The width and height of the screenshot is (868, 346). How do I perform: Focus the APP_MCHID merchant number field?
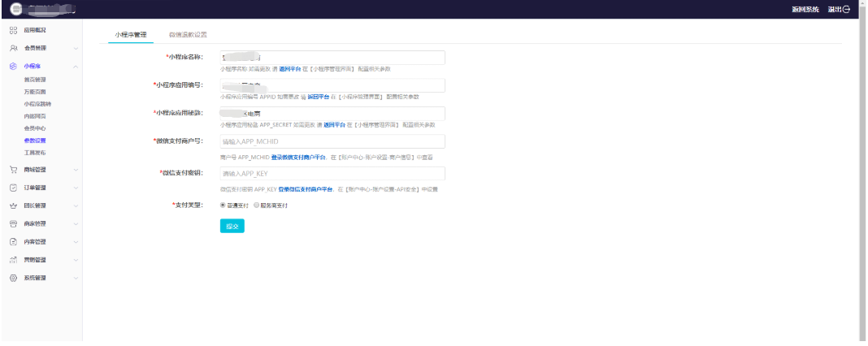point(332,141)
